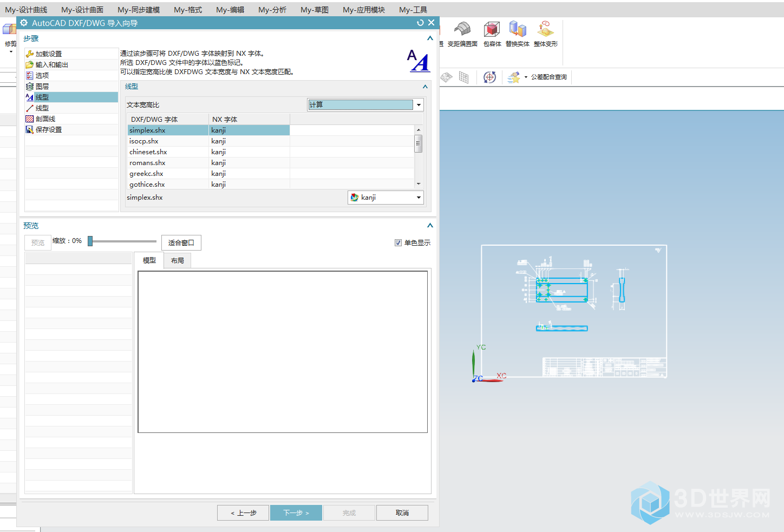Open the My-设计曲面 menu
Screen dimensions: 784x532
pos(82,10)
